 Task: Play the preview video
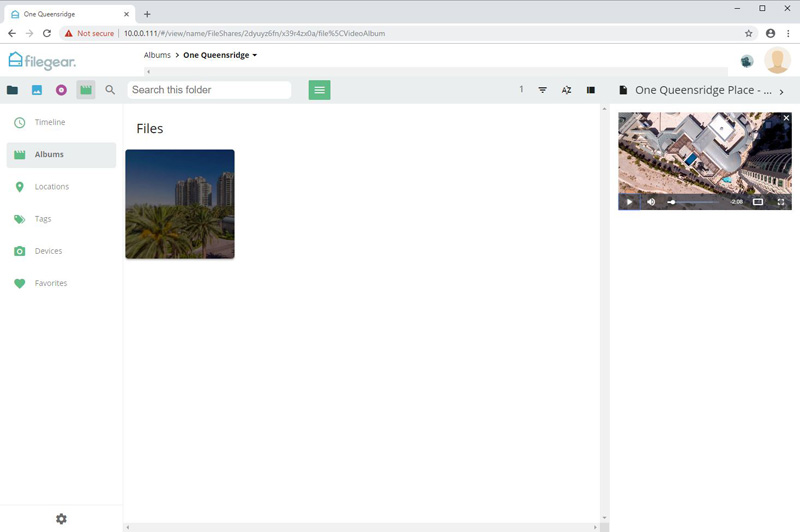629,202
